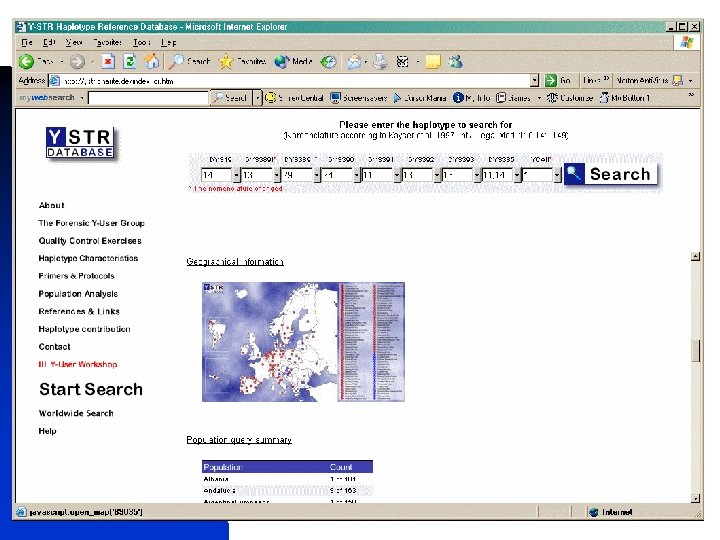Click the Stop loading icon
The height and width of the screenshot is (540, 720).
pos(108,61)
